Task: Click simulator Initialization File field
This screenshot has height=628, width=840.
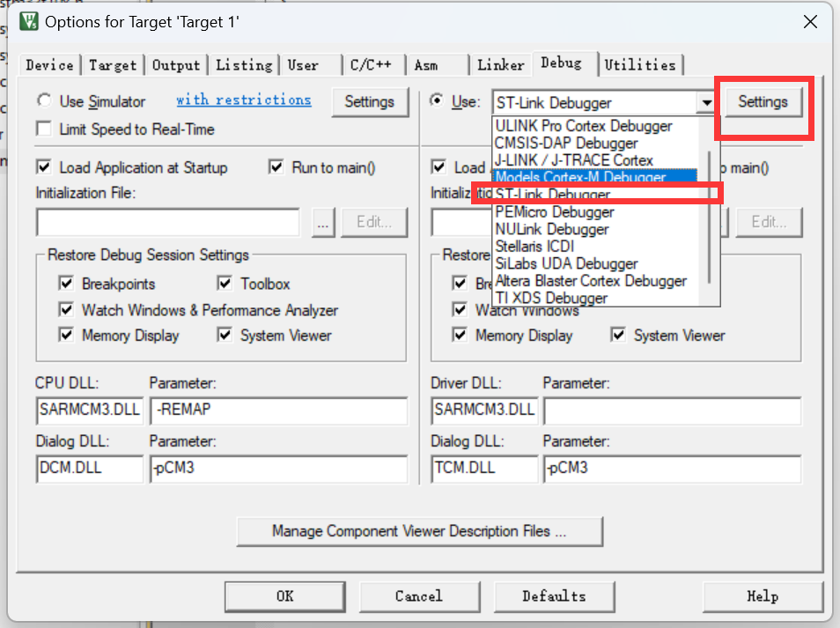Action: (x=168, y=222)
